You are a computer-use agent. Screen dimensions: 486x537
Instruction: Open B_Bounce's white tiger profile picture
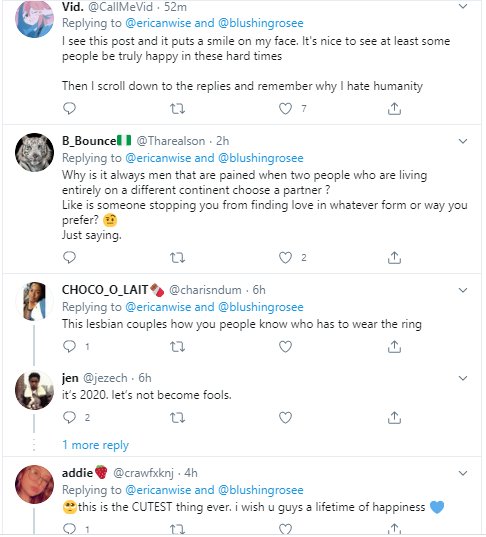pos(34,152)
